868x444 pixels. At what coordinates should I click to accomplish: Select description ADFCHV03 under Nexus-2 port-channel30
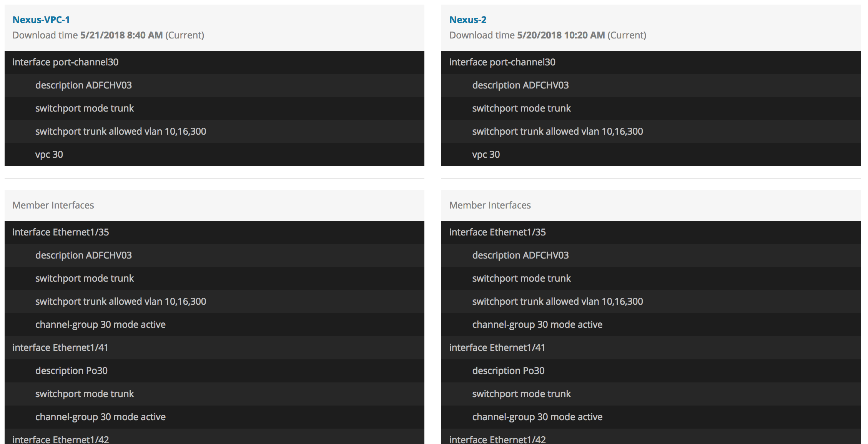(x=520, y=85)
